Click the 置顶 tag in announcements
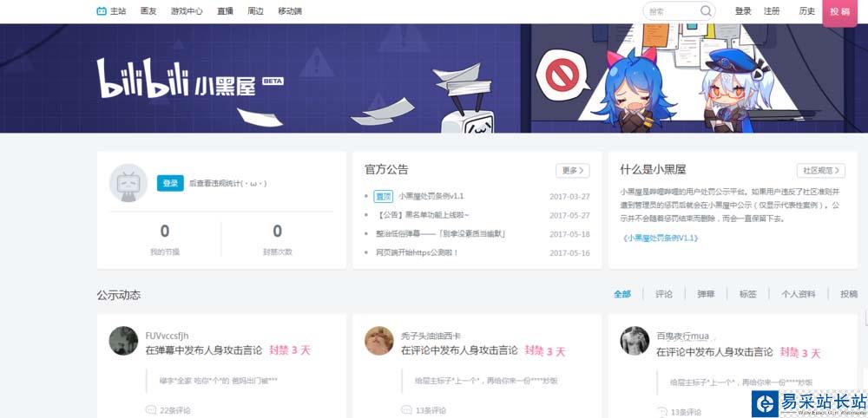 [383, 196]
